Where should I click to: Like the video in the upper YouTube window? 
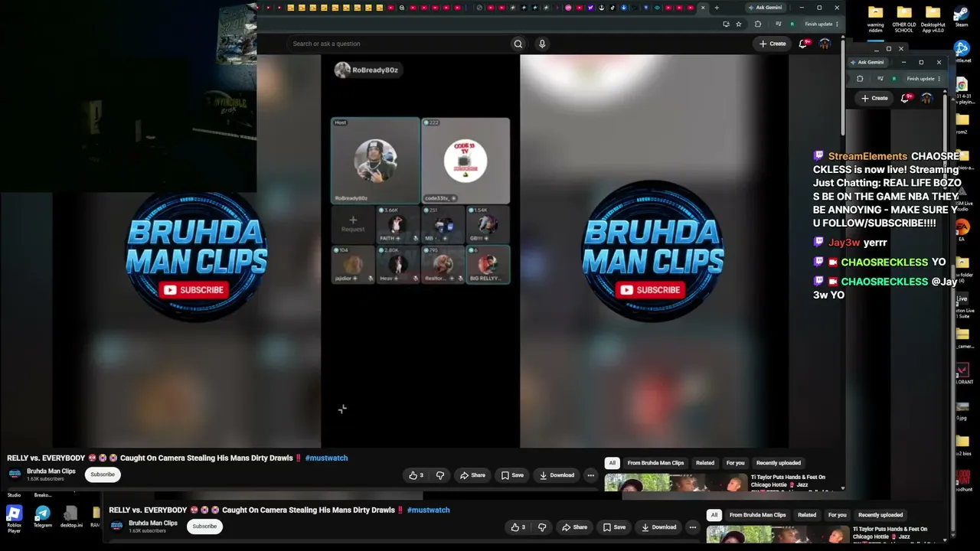[x=416, y=475]
